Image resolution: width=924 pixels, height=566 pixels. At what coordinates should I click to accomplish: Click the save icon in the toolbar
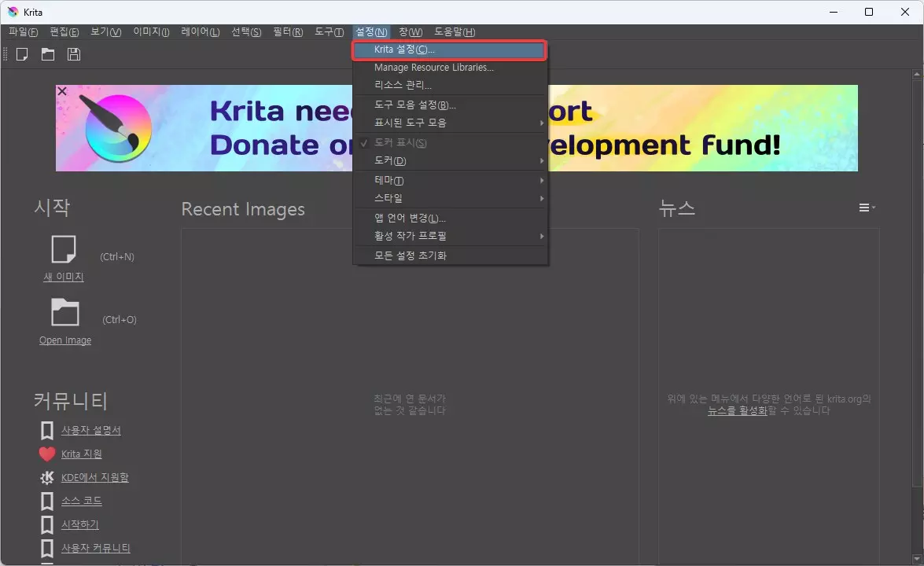click(73, 53)
